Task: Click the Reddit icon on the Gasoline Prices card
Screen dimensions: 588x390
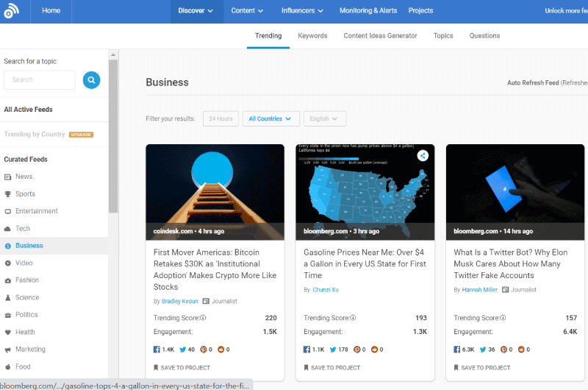Action: pos(374,350)
